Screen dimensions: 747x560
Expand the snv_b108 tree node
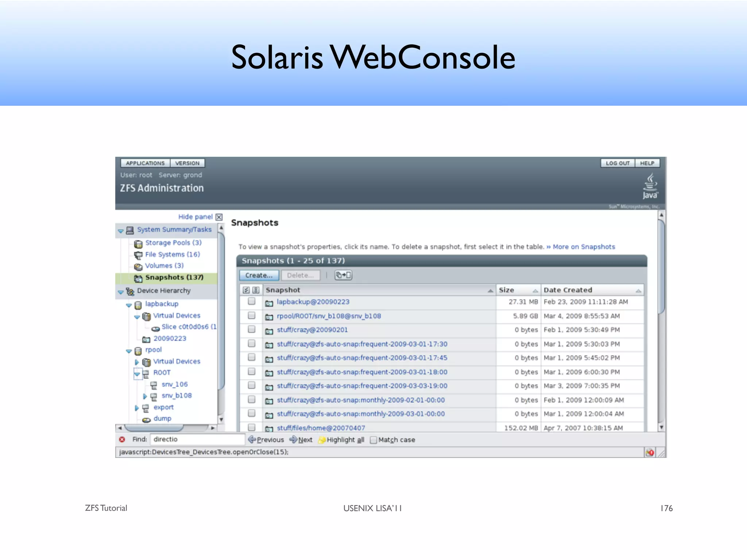point(145,396)
